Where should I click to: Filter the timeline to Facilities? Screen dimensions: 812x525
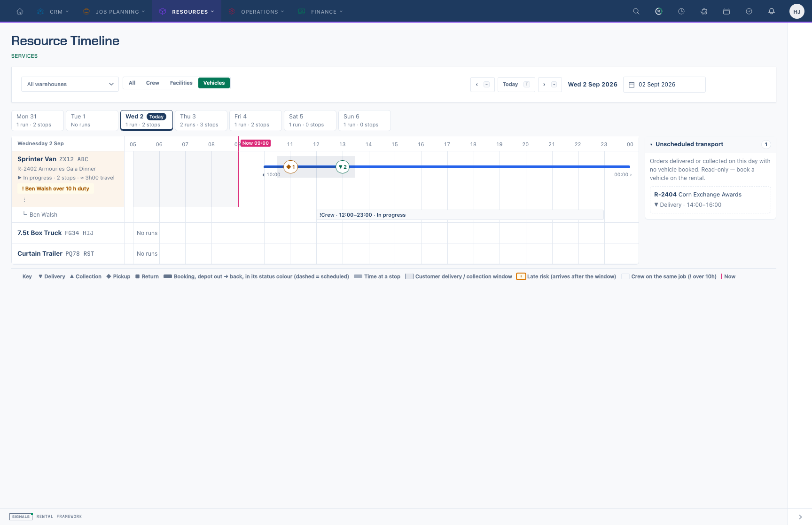181,83
